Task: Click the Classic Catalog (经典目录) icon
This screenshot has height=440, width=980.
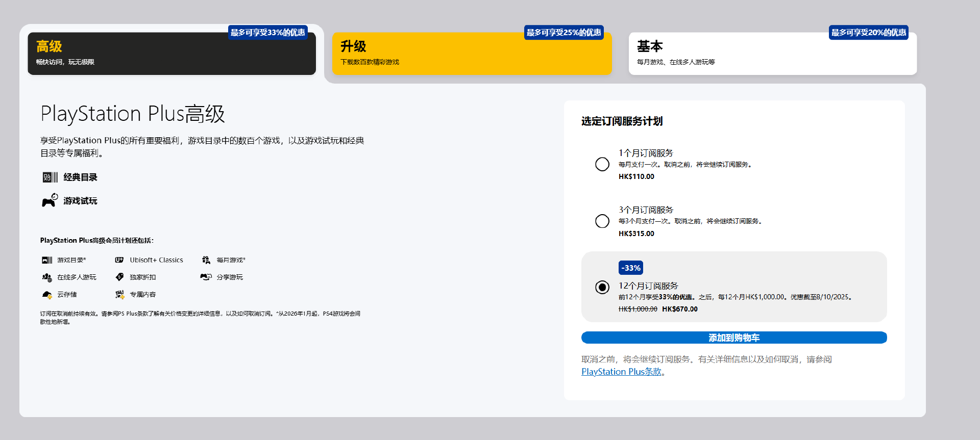Action: 50,177
